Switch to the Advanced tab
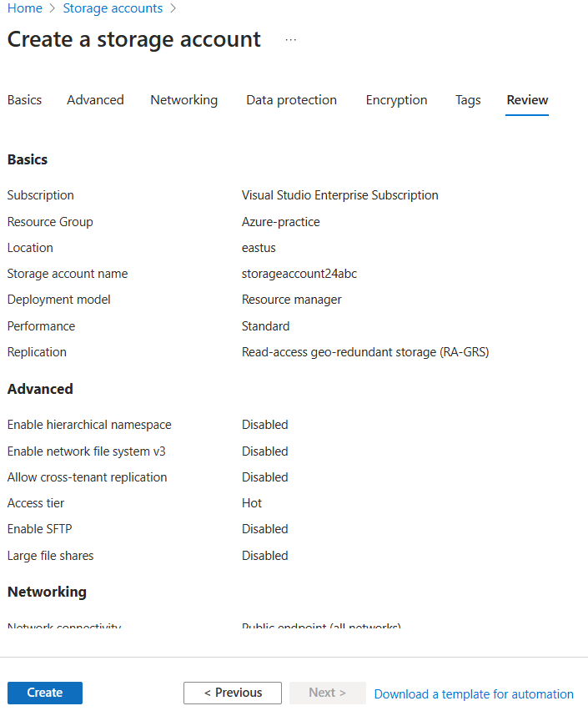Image resolution: width=588 pixels, height=716 pixels. point(95,100)
